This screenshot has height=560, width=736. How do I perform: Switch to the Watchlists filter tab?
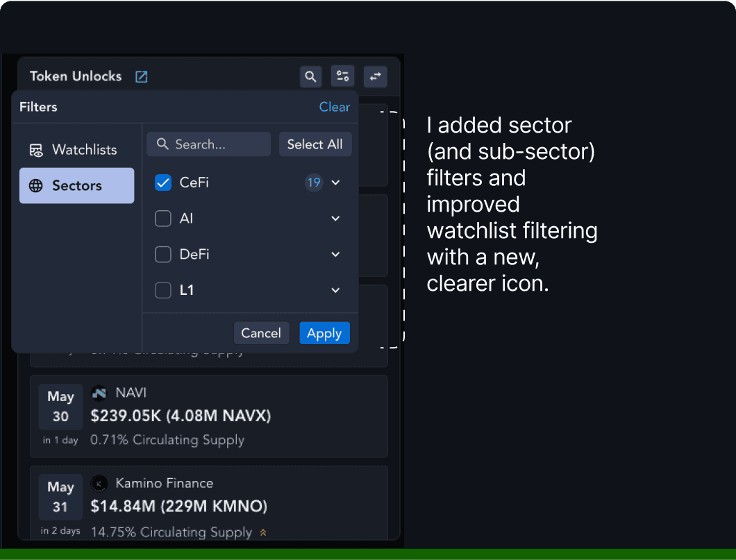(x=76, y=150)
